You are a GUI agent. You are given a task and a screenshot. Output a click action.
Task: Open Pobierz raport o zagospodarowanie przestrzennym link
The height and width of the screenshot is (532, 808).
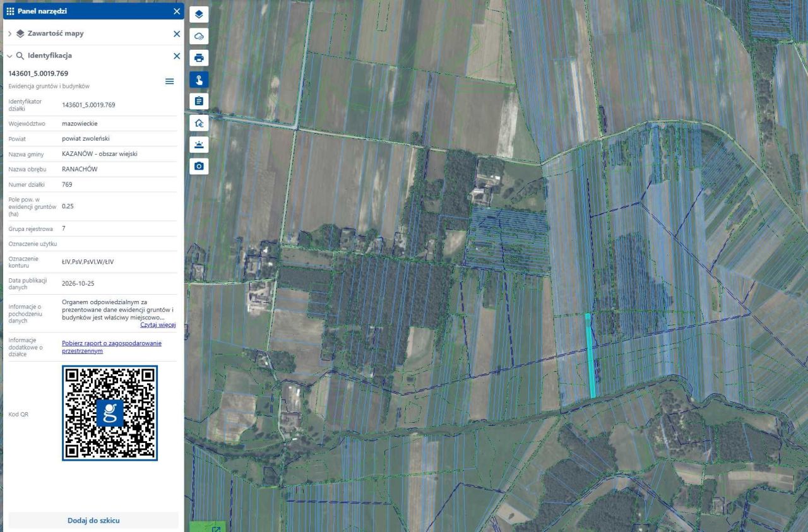pos(112,346)
